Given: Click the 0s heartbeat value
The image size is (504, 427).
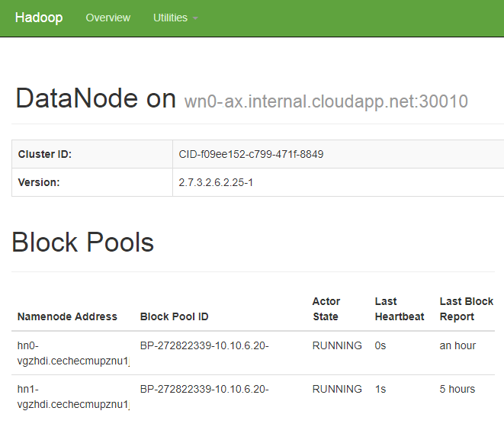Looking at the screenshot, I should pos(380,345).
